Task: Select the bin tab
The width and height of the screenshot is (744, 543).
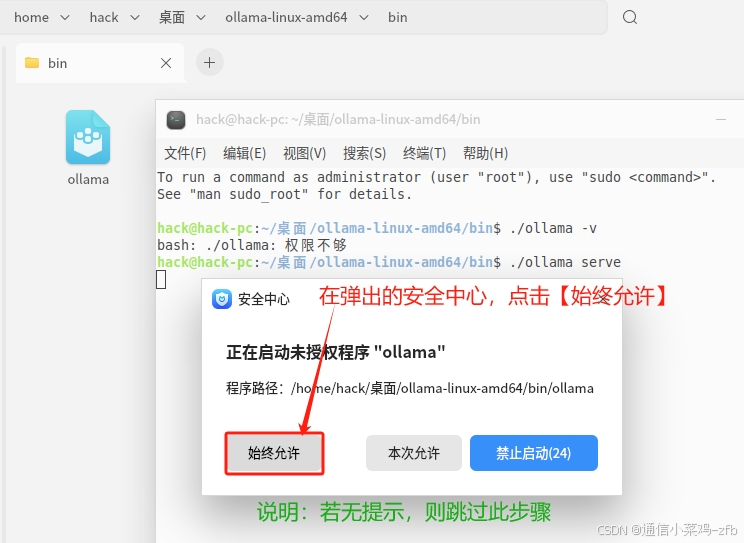Action: 100,63
